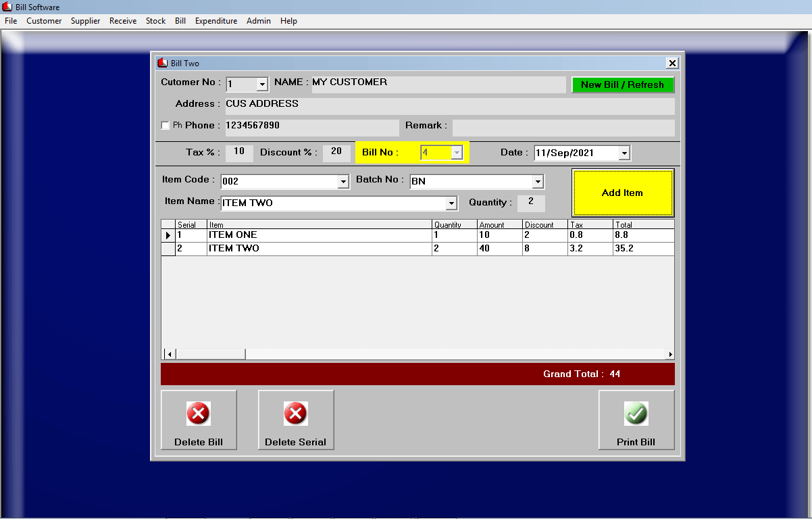Open the File menu
Image resolution: width=812 pixels, height=519 pixels.
pyautogui.click(x=11, y=21)
